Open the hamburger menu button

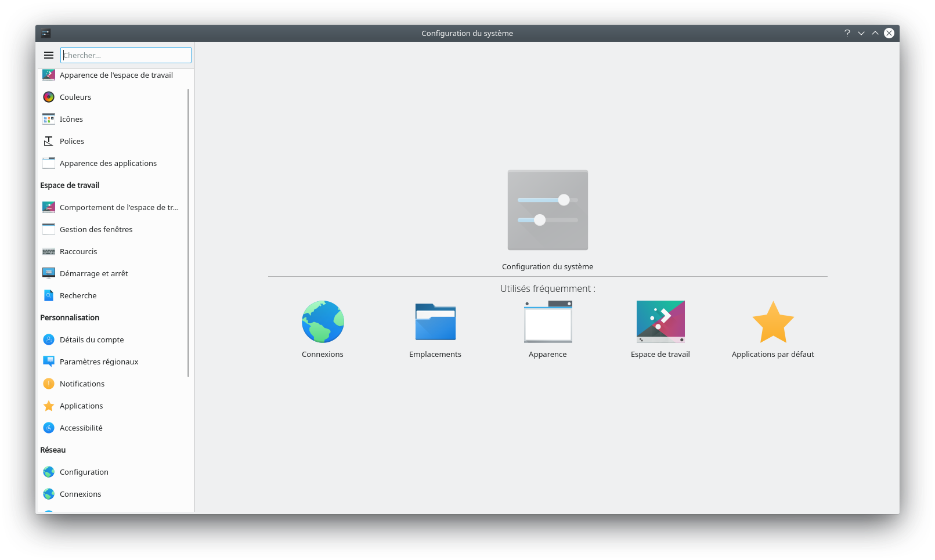(49, 55)
